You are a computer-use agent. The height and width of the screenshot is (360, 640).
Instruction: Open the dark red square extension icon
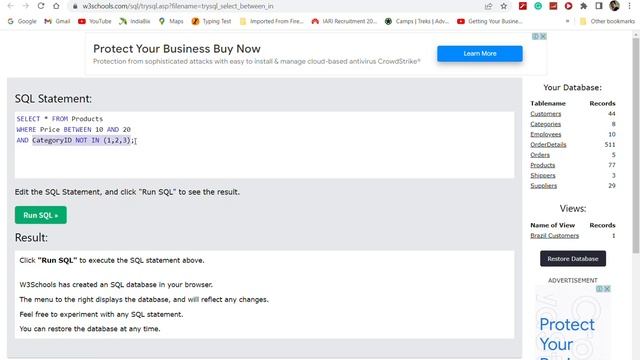[x=553, y=6]
